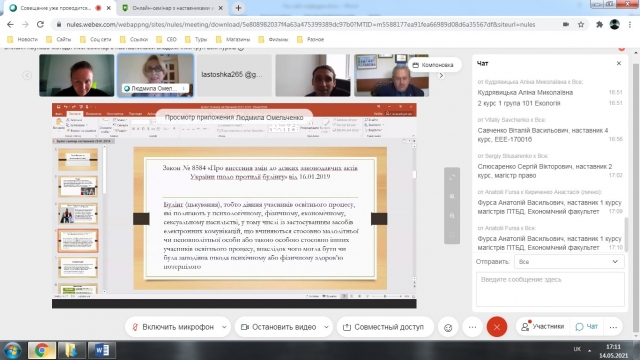The width and height of the screenshot is (640, 360).
Task: Click fullscreen icon on shared content
Action: coord(452,178)
